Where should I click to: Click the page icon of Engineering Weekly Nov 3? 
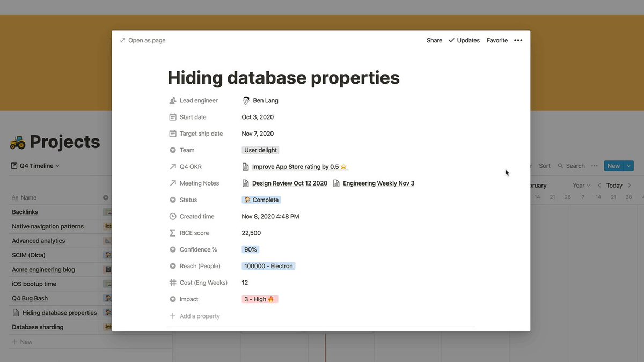[336, 183]
